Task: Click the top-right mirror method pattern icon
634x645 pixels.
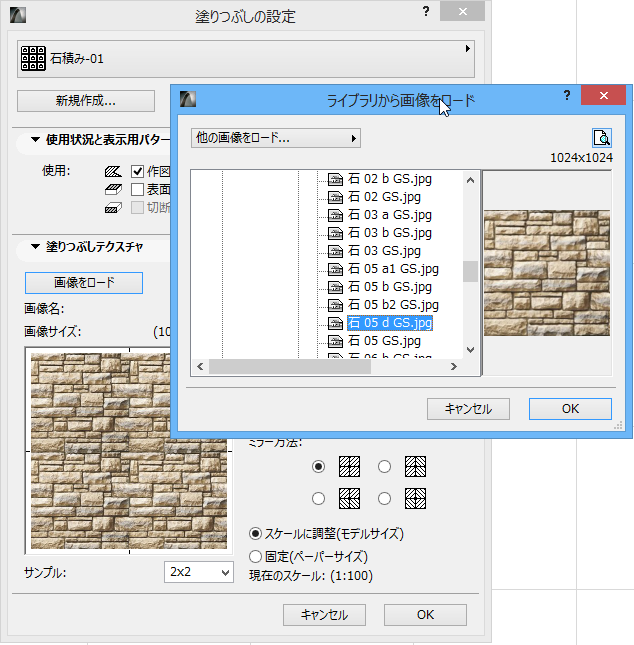Action: click(415, 466)
